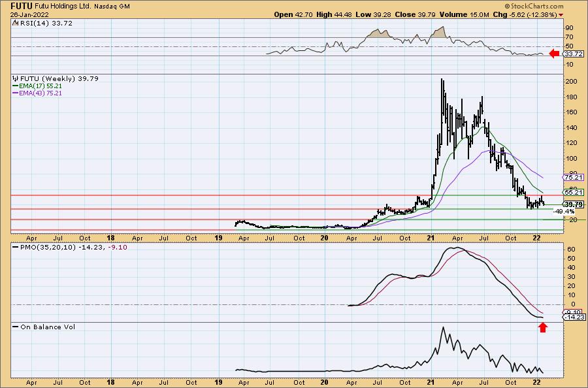This screenshot has height=388, width=588.
Task: Click the -14.23 PMO value tag on right axis
Action: pos(574,317)
